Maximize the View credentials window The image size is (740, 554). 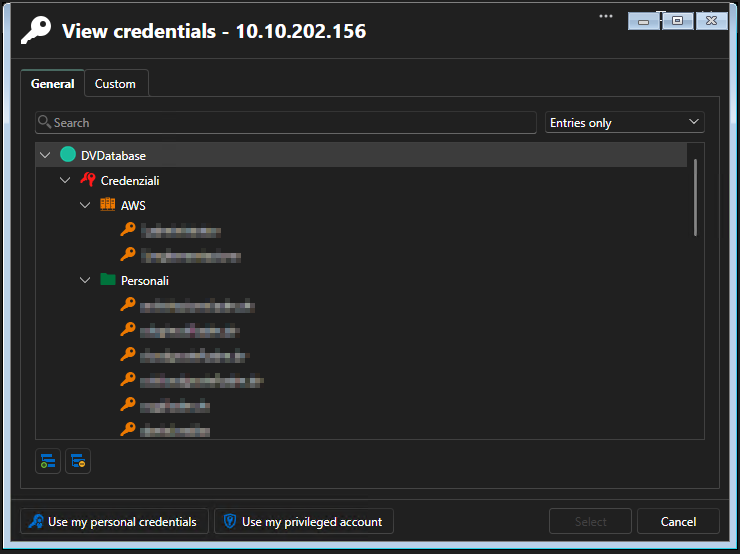(677, 21)
